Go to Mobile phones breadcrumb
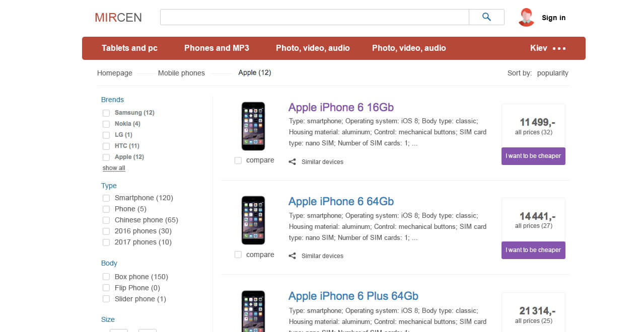 pos(181,73)
